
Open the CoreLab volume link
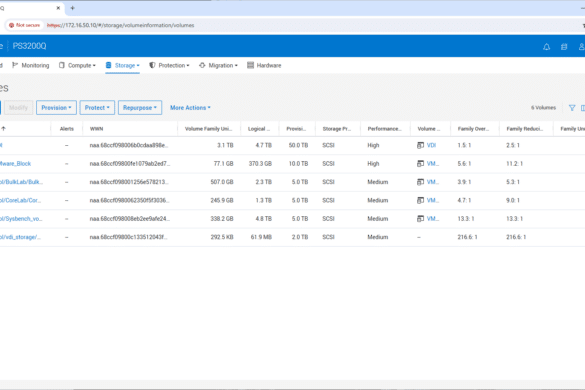(21, 200)
